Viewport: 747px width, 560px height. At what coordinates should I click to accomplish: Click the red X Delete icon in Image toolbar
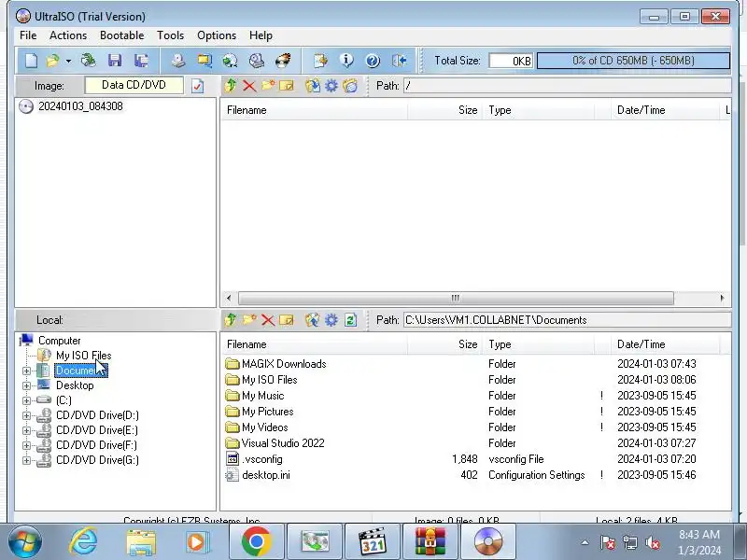[249, 86]
